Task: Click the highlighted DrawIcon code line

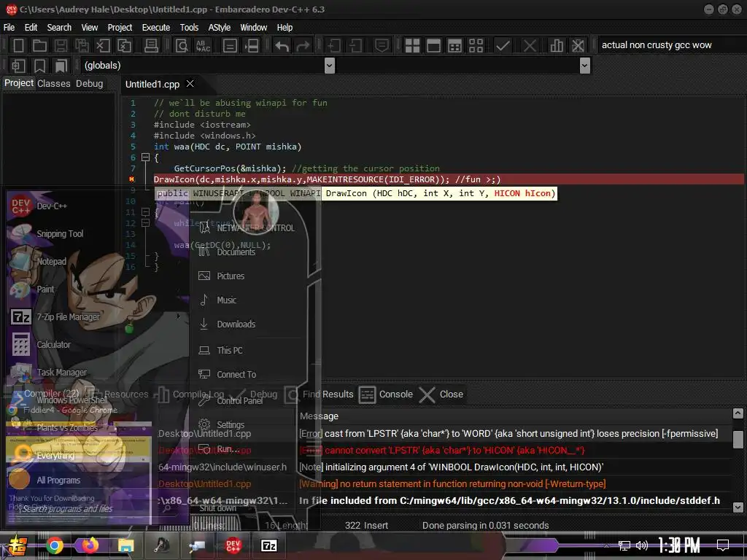Action: coord(448,179)
